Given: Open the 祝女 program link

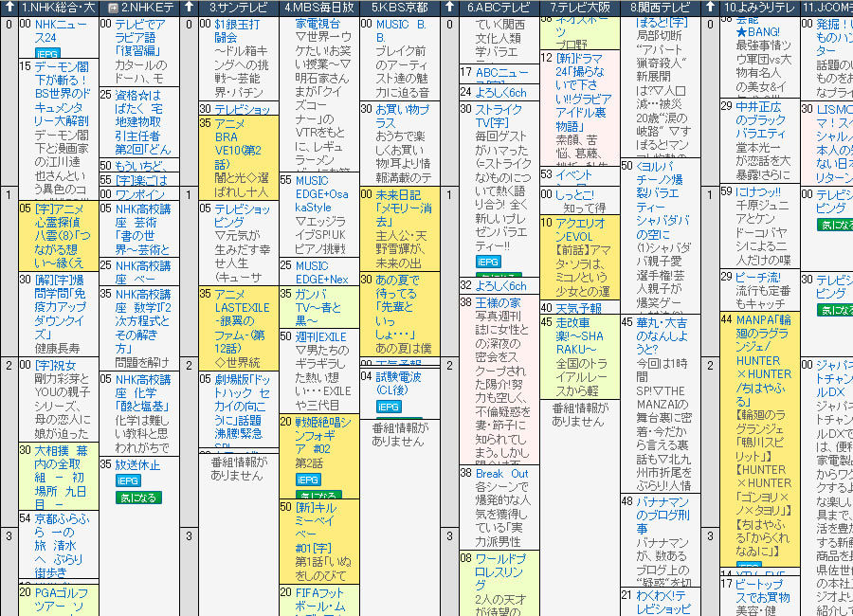Looking at the screenshot, I should [56, 365].
